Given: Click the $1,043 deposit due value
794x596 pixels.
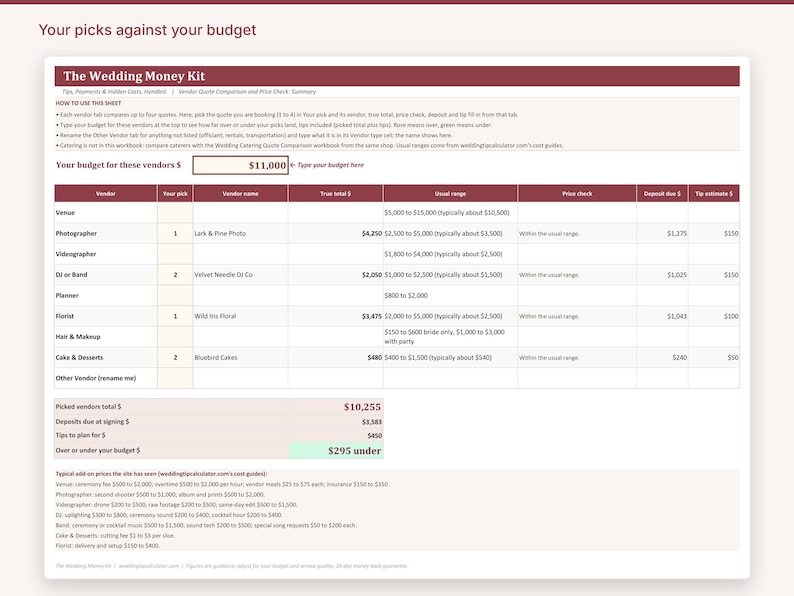Looking at the screenshot, I should (677, 316).
